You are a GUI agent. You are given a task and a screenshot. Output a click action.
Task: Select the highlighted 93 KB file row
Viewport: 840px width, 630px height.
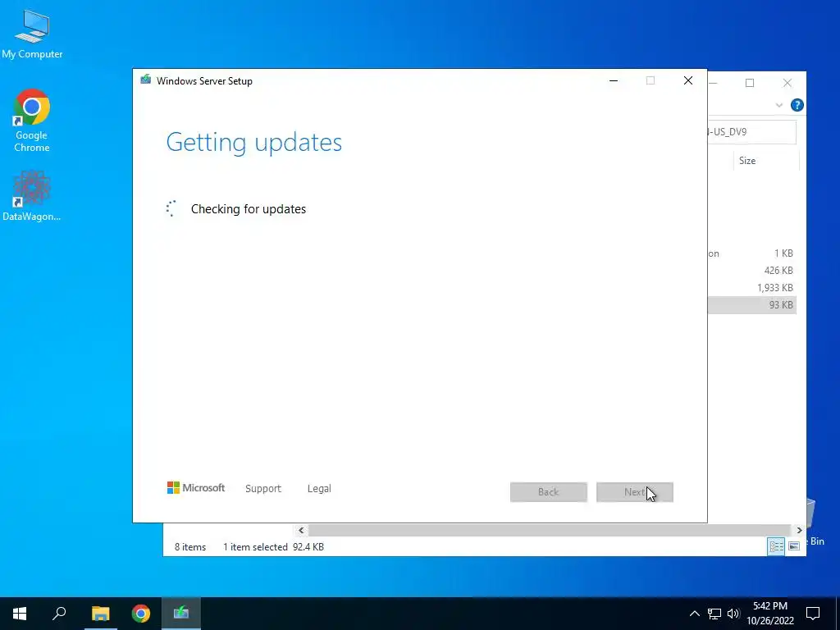click(x=752, y=305)
